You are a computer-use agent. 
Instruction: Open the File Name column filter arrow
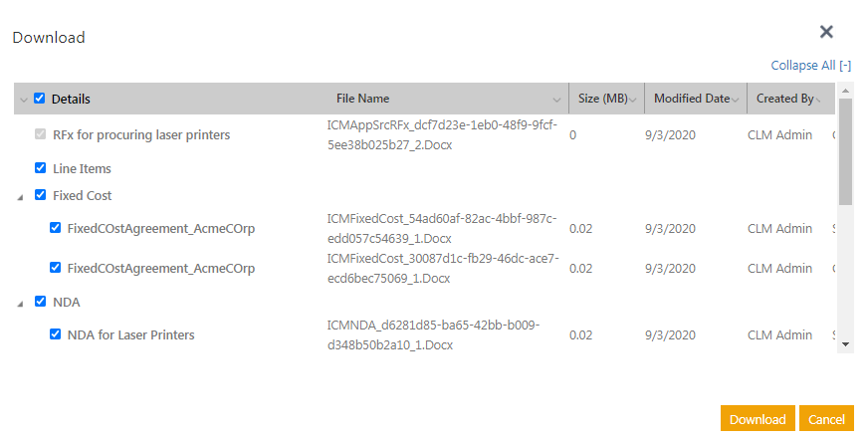click(x=557, y=100)
